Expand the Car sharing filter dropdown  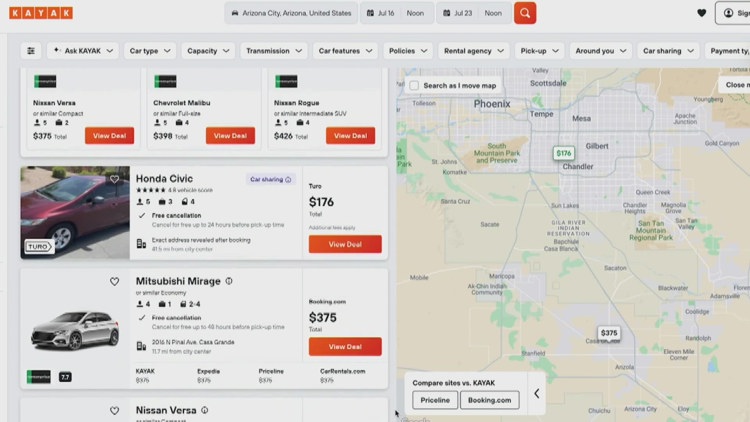pos(668,51)
